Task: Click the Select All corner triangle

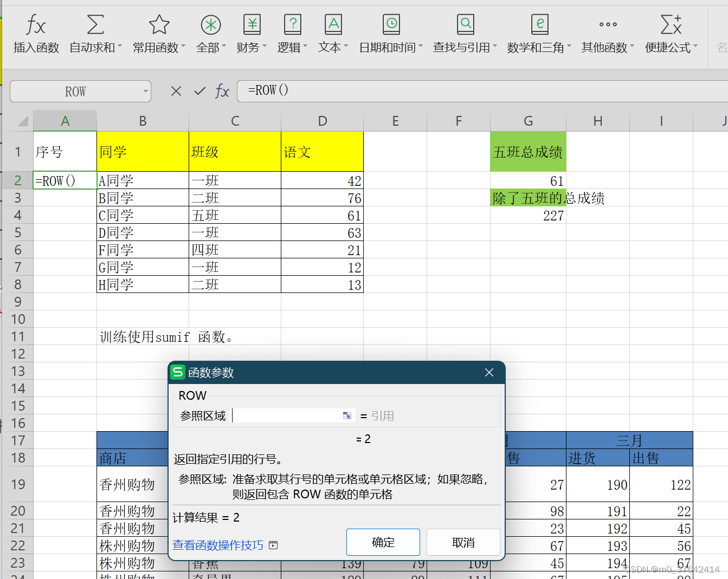Action: 22,121
